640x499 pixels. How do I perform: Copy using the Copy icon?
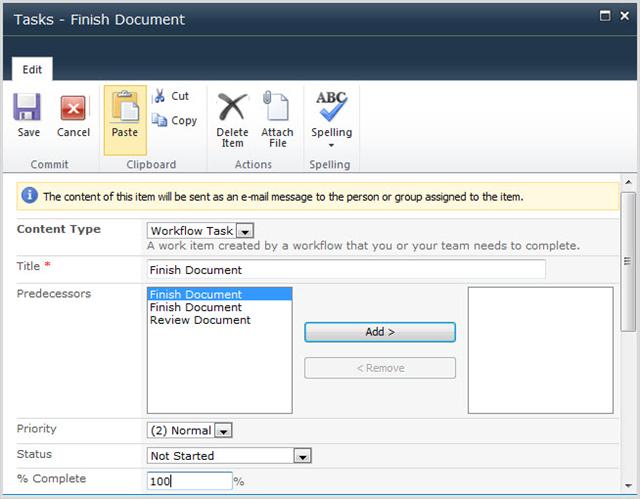(159, 120)
